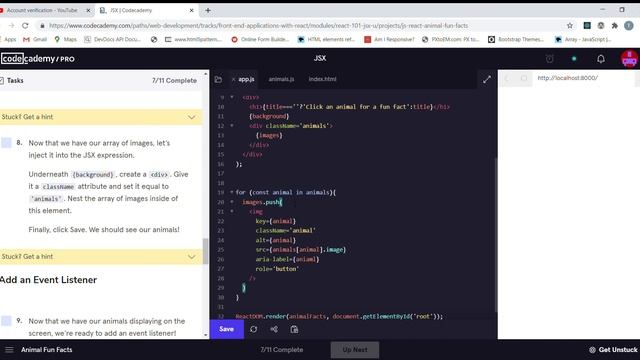Collapse the img fold at line 21
This screenshot has height=360, width=640.
[x=232, y=211]
